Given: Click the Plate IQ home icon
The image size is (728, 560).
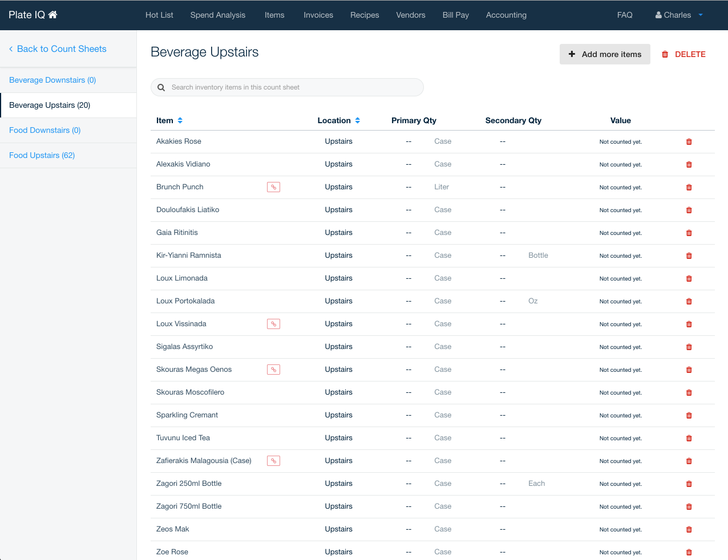Looking at the screenshot, I should click(52, 15).
